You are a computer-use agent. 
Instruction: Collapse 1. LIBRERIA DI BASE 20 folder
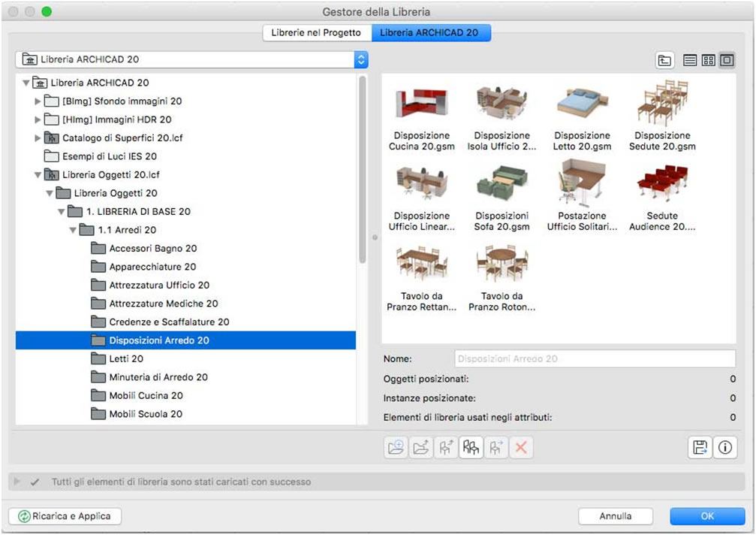pyautogui.click(x=62, y=212)
